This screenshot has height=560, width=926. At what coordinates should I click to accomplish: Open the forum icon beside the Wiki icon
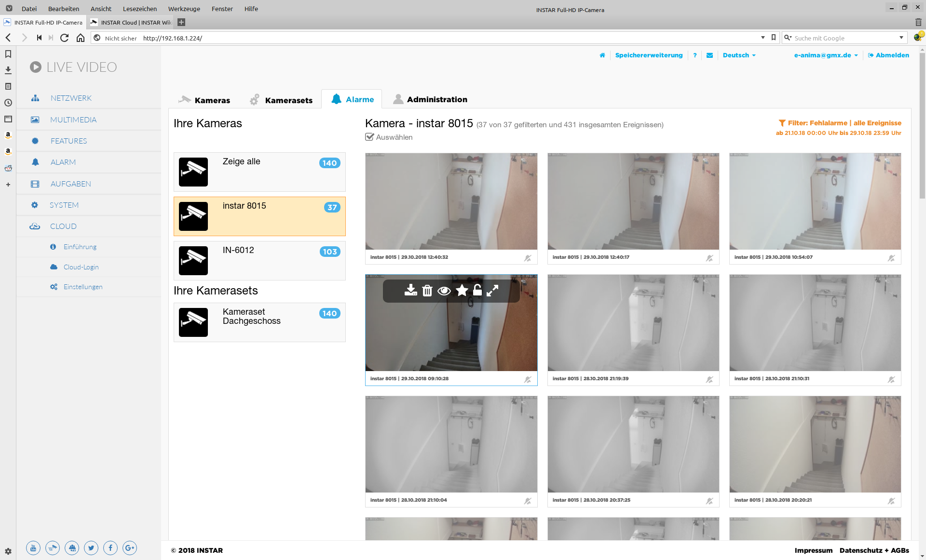(72, 548)
